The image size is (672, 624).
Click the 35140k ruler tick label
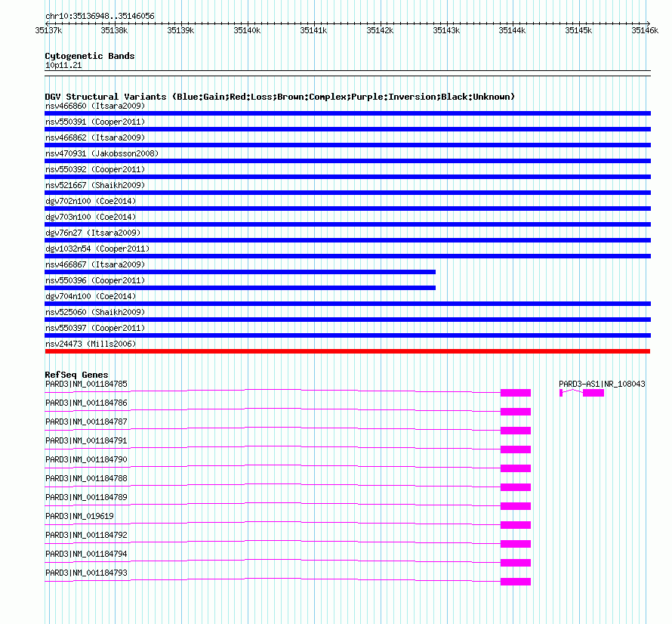[247, 30]
